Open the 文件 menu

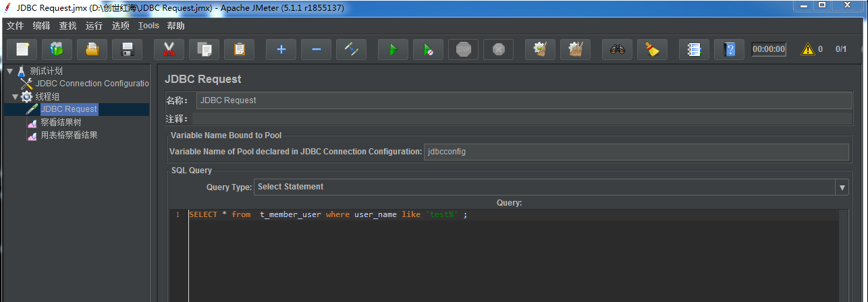[x=15, y=26]
